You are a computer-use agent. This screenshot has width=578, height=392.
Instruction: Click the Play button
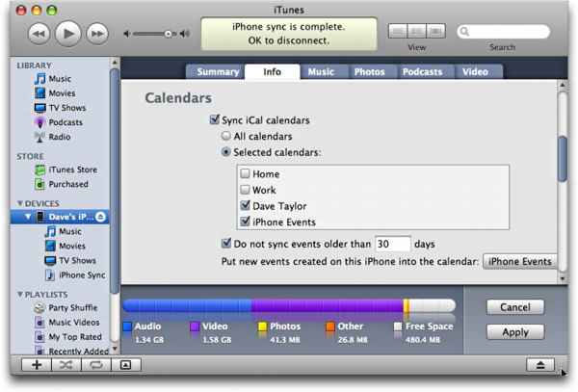click(68, 34)
